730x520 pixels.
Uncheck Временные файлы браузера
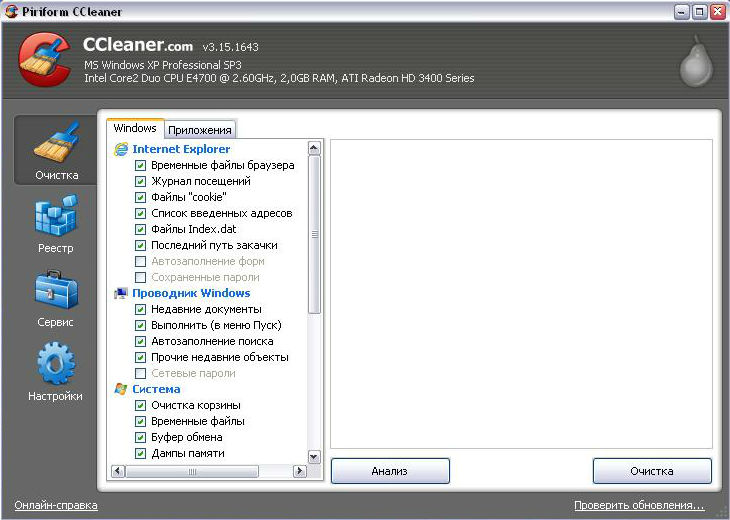[140, 165]
